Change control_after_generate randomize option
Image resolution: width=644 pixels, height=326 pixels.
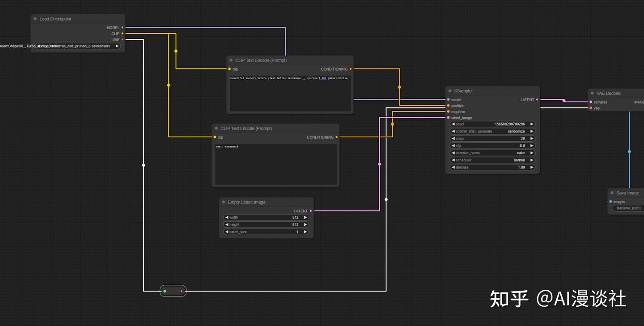pos(492,131)
